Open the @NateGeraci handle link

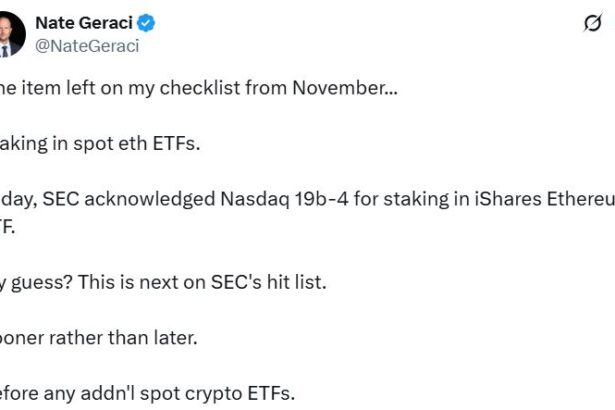pyautogui.click(x=87, y=45)
